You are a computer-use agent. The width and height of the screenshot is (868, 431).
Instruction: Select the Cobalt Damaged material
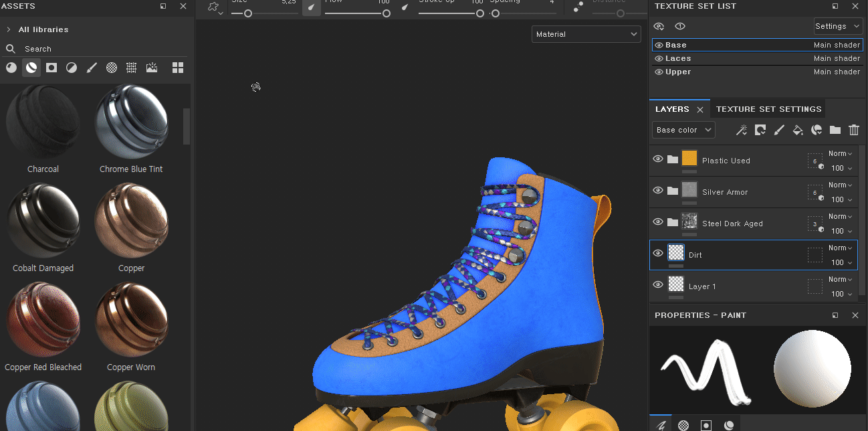(43, 221)
